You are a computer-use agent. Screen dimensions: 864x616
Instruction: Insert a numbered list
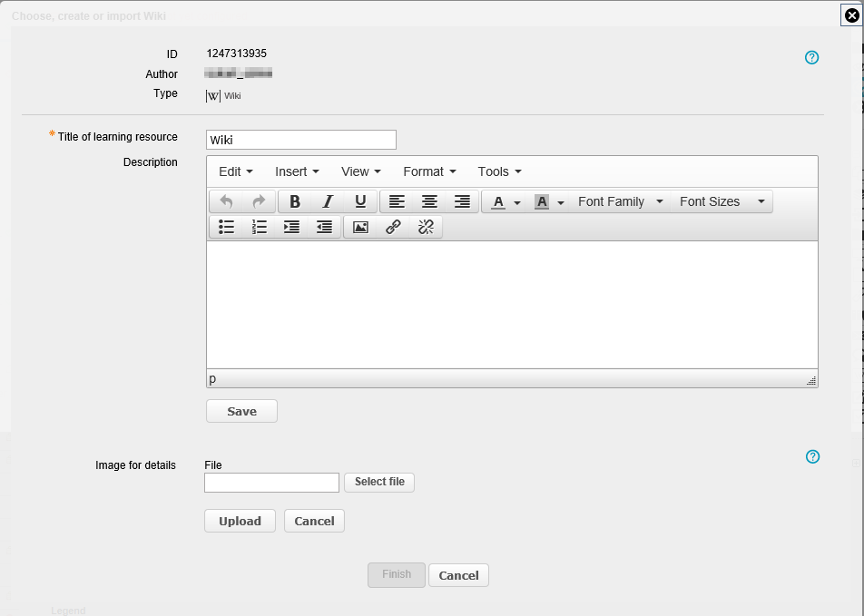pyautogui.click(x=260, y=227)
